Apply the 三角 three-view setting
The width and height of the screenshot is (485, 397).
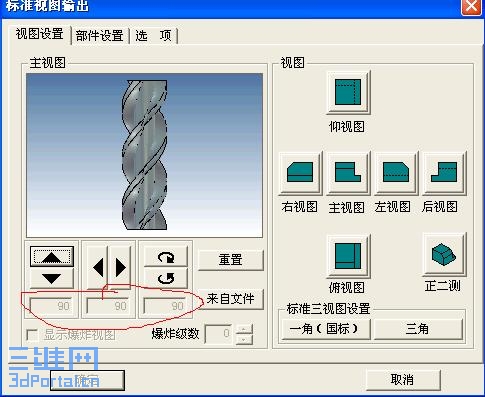pyautogui.click(x=418, y=329)
